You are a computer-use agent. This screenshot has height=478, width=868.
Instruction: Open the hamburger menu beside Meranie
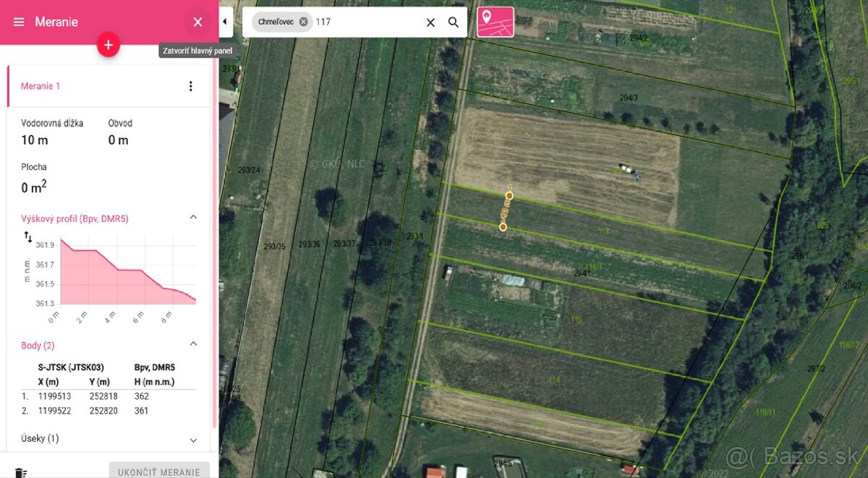click(19, 22)
